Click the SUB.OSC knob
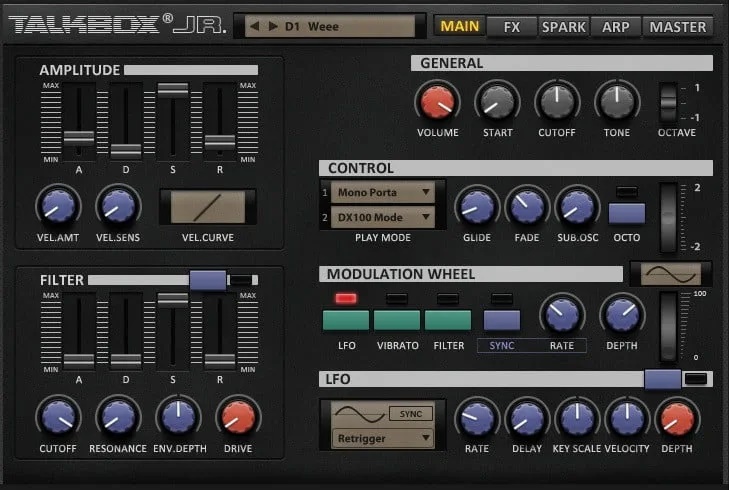Screen dimensions: 729x490 (x=577, y=207)
